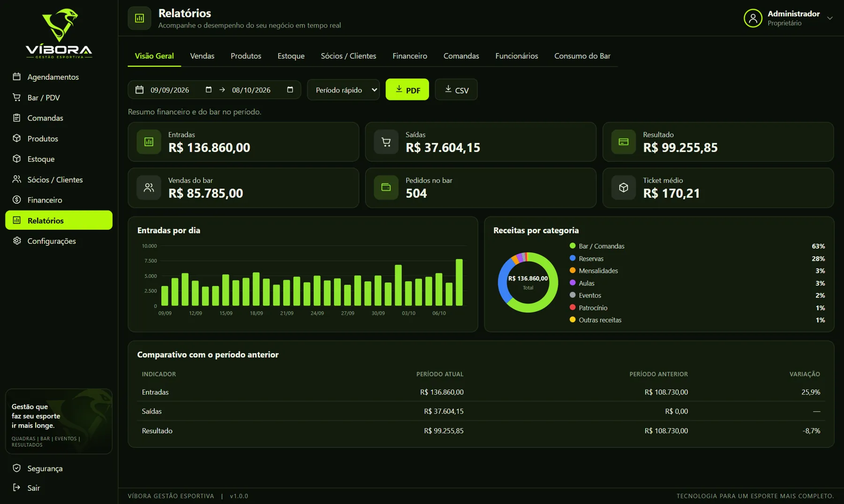The width and height of the screenshot is (844, 504).
Task: Click the Sócios / Clientes reports tab
Action: (x=348, y=56)
